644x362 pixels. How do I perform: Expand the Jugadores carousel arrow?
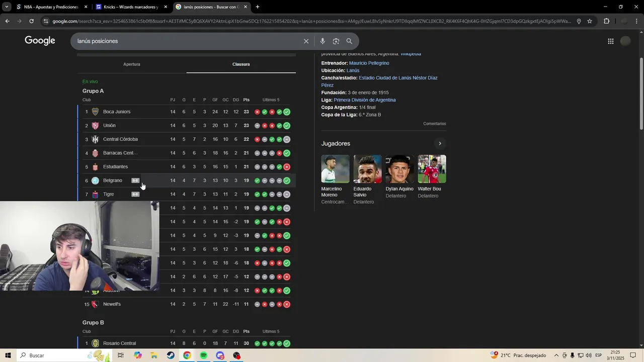(x=440, y=144)
